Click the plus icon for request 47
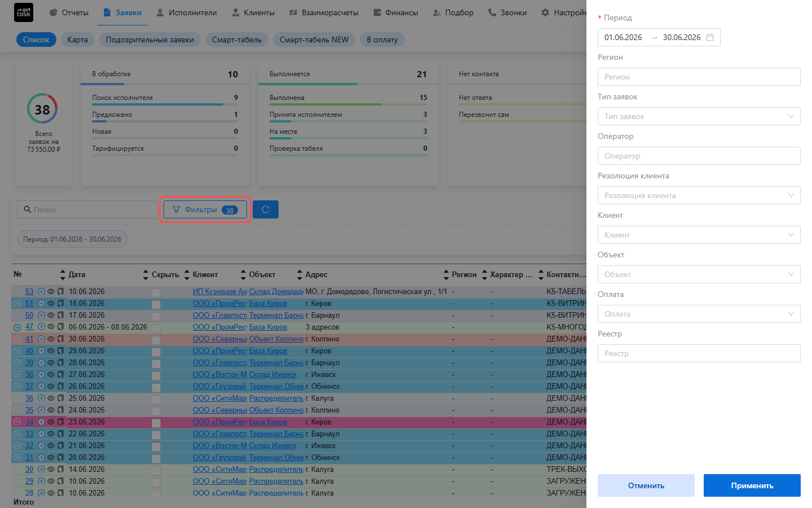 (x=41, y=327)
